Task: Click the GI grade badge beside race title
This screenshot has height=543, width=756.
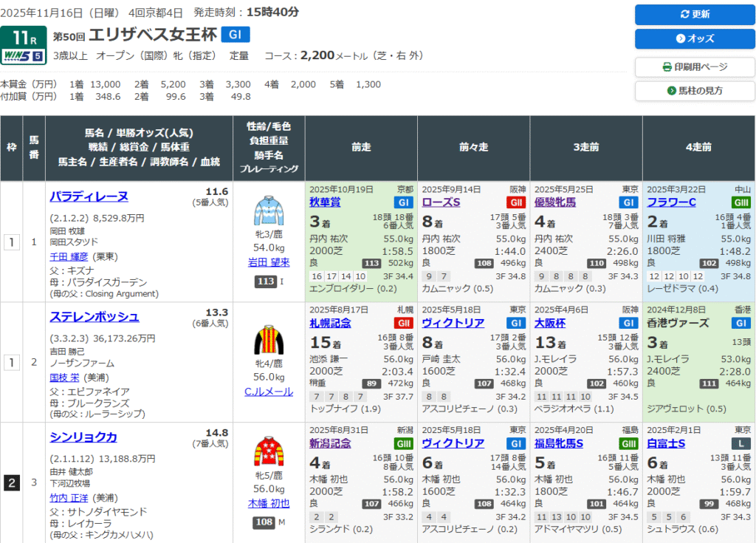Action: [236, 35]
